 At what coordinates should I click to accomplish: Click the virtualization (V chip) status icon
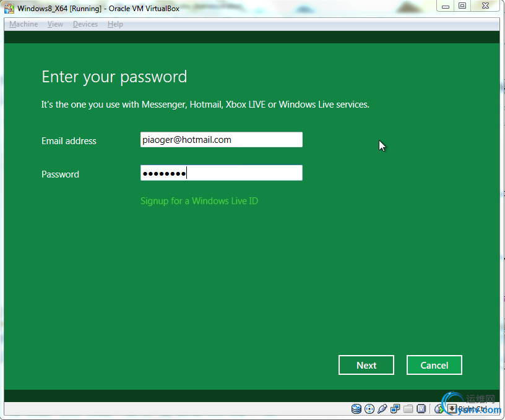point(421,409)
